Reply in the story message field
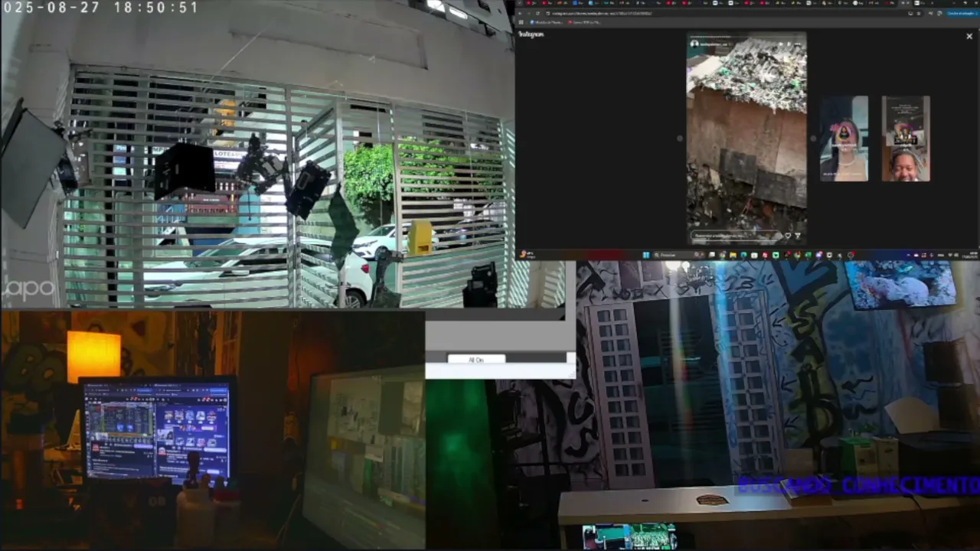Screen dimensions: 980x551 735,236
